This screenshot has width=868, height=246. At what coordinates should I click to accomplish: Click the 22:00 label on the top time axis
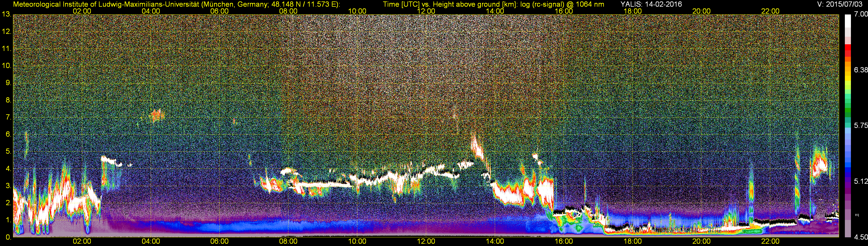pyautogui.click(x=770, y=11)
